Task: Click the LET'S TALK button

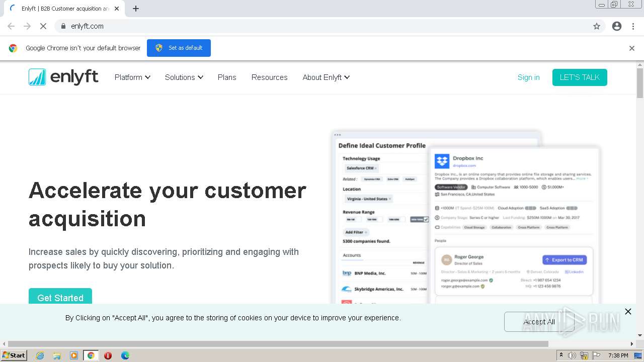Action: [x=580, y=77]
